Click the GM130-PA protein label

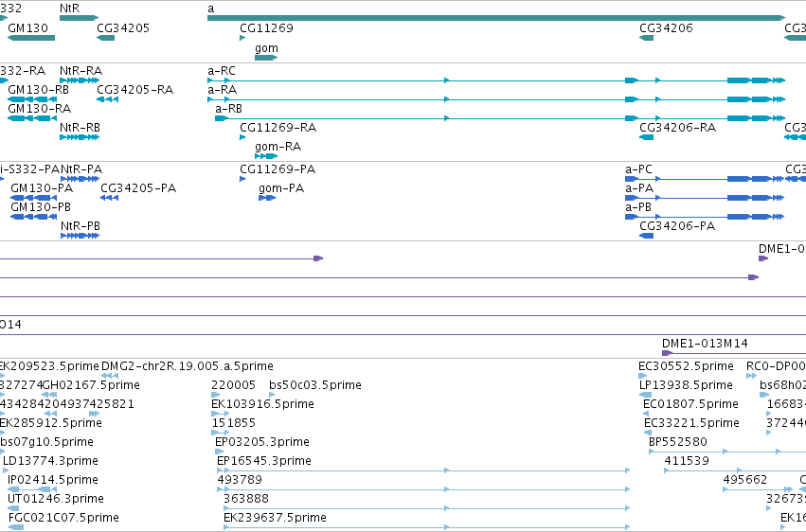pyautogui.click(x=42, y=188)
